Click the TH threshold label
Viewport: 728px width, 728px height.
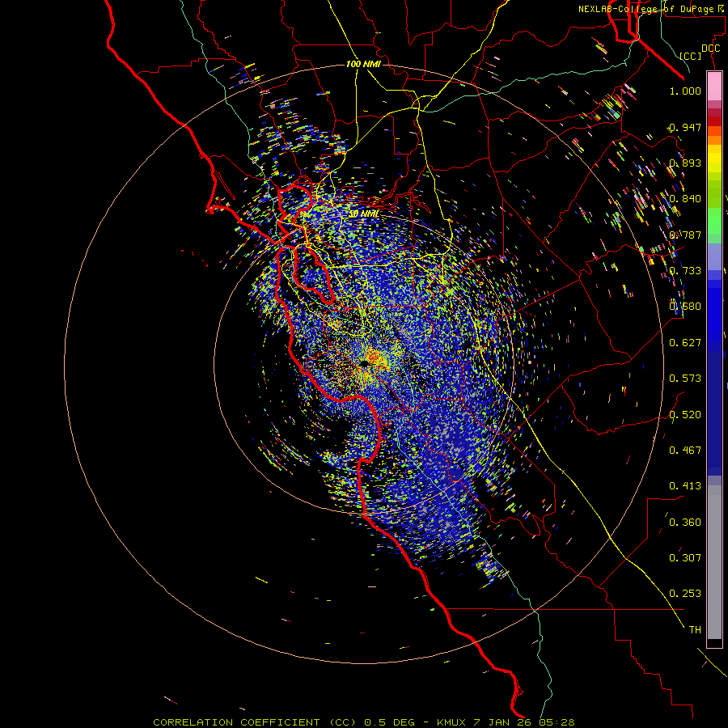coord(695,629)
